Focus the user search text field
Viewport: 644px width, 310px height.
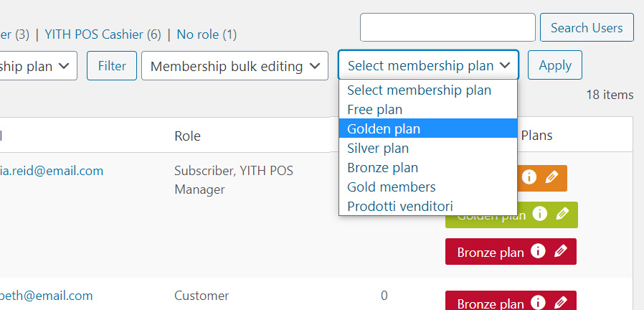[x=448, y=27]
